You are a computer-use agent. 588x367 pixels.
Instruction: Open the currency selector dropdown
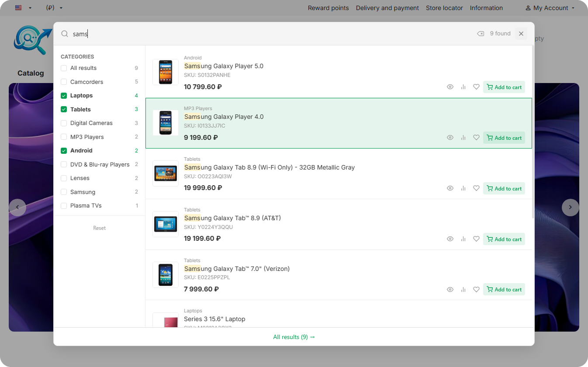[x=54, y=8]
